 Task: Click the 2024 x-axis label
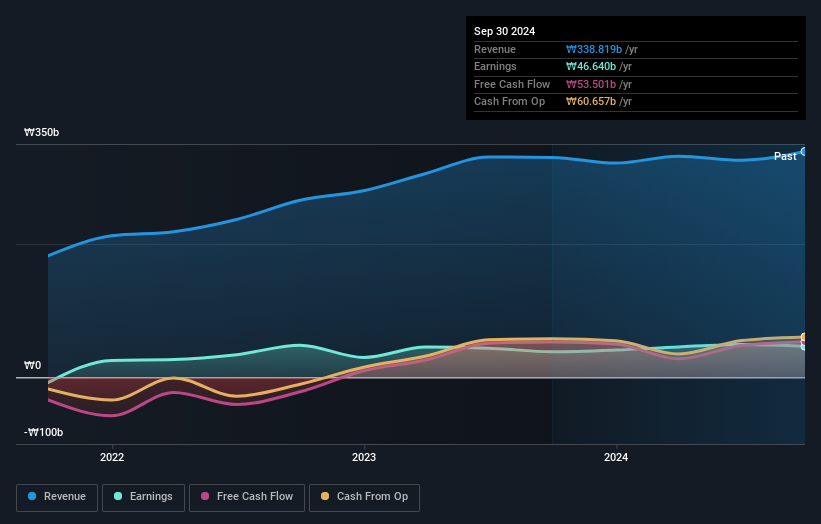[616, 458]
